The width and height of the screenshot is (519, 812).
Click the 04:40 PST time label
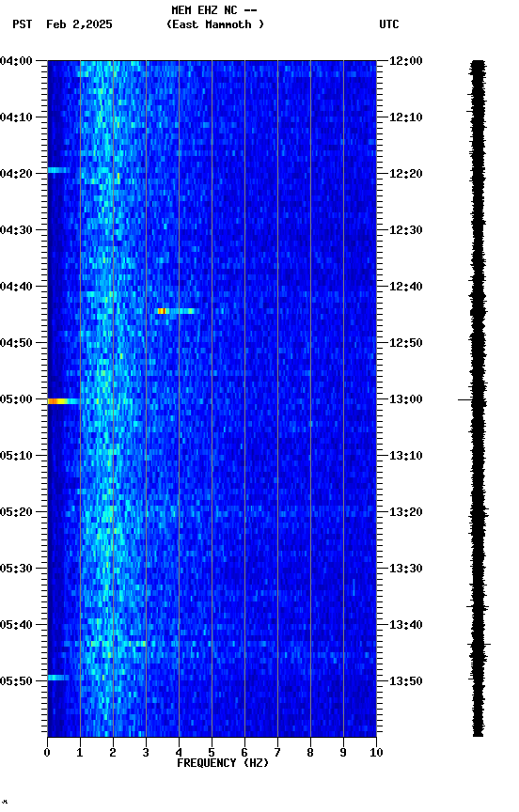tap(16, 287)
